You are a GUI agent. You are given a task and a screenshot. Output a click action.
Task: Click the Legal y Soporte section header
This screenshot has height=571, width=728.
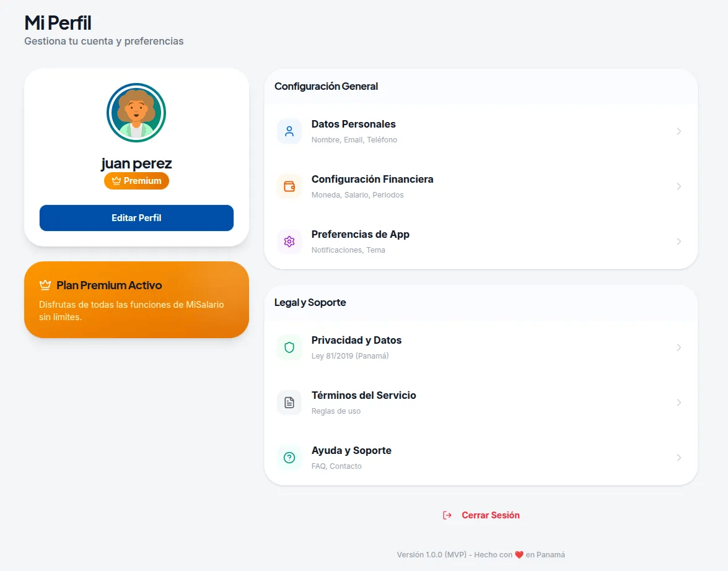point(310,303)
